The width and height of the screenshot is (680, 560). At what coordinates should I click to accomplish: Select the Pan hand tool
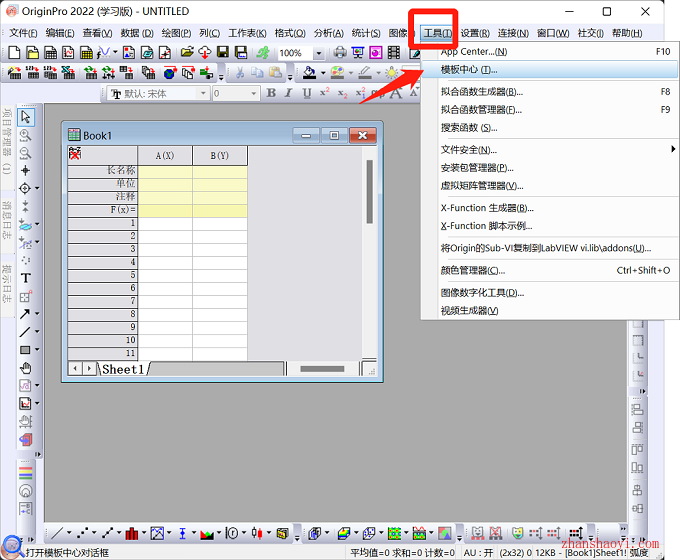(26, 368)
